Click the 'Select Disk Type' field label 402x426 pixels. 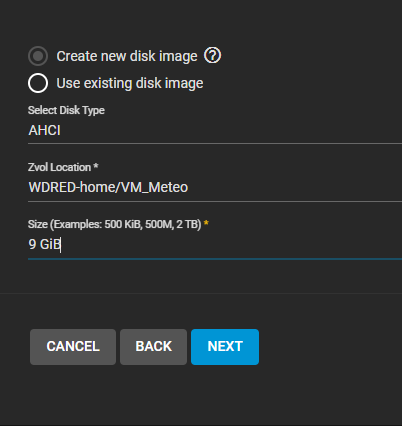tap(66, 110)
